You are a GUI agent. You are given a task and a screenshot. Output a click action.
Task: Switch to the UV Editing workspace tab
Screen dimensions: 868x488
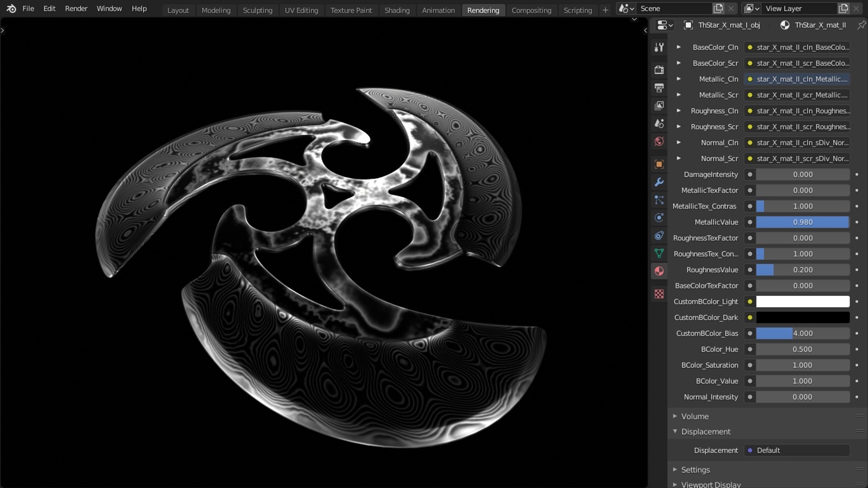[x=301, y=10]
